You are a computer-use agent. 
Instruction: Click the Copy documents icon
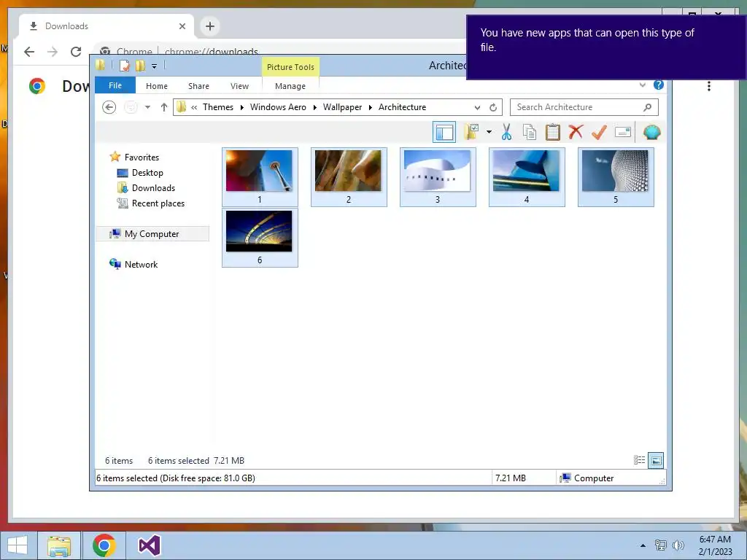530,132
